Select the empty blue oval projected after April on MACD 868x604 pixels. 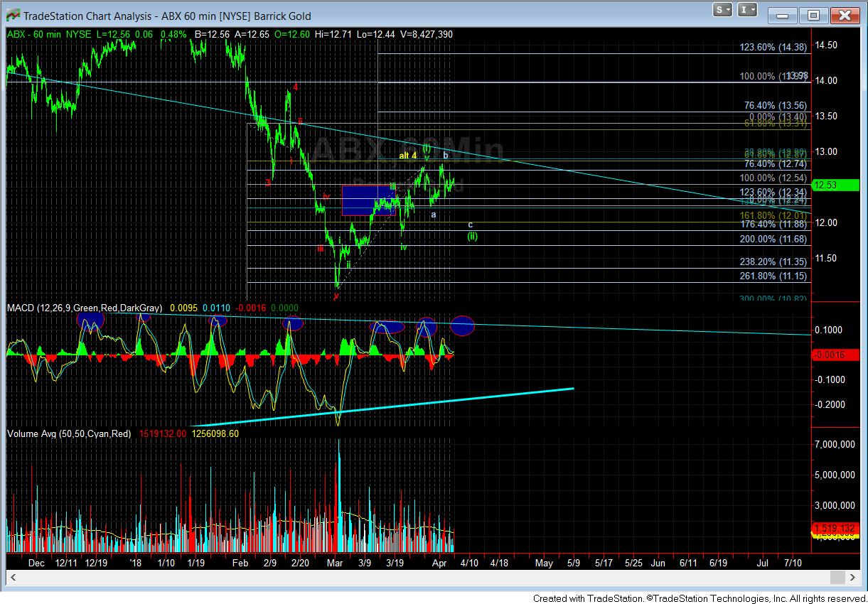click(x=463, y=325)
